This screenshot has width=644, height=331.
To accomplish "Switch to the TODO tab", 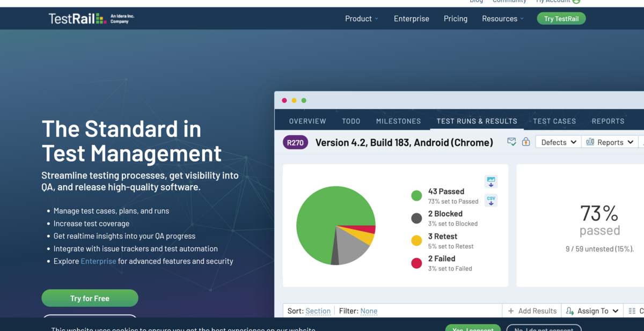I will coord(351,121).
